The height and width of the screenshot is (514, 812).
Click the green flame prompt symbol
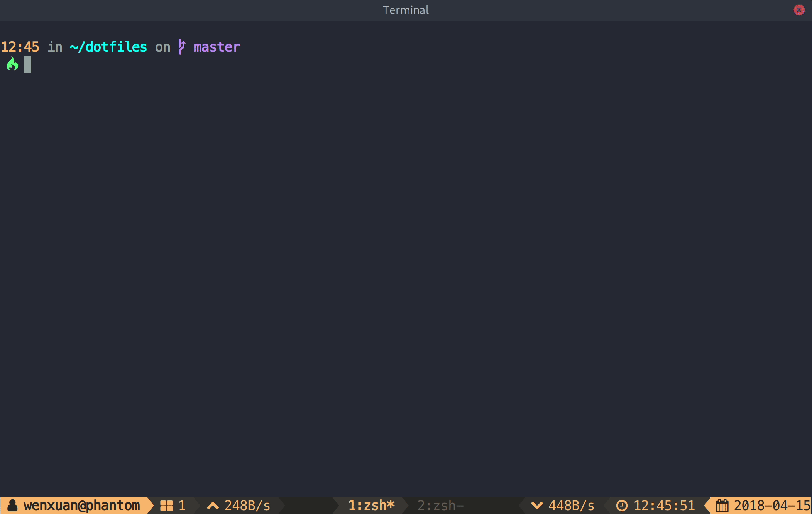click(x=12, y=64)
